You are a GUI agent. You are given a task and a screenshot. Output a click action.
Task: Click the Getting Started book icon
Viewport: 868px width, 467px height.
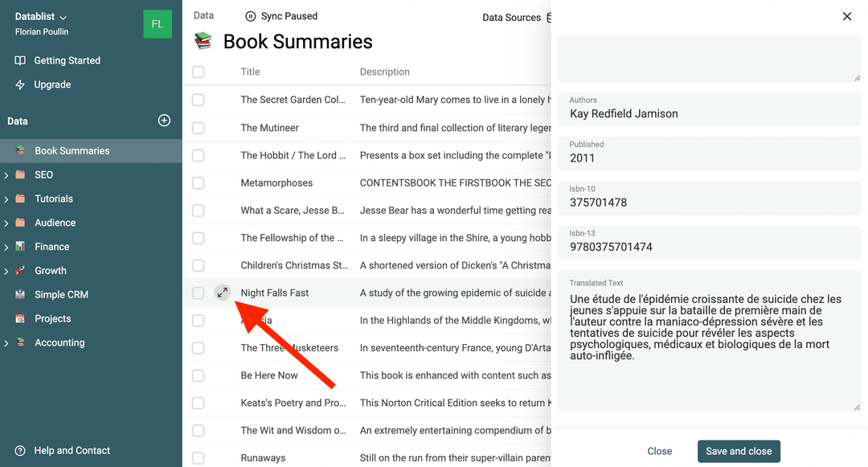[20, 60]
